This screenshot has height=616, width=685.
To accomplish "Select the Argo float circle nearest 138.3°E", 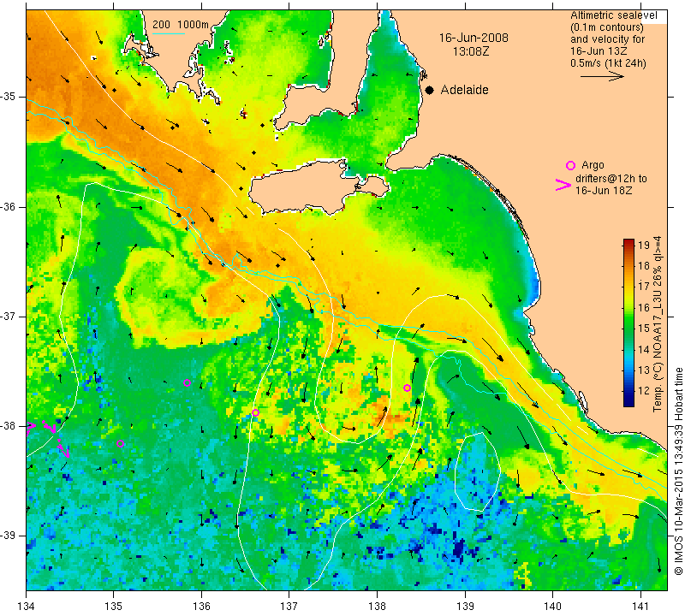I will tap(408, 388).
